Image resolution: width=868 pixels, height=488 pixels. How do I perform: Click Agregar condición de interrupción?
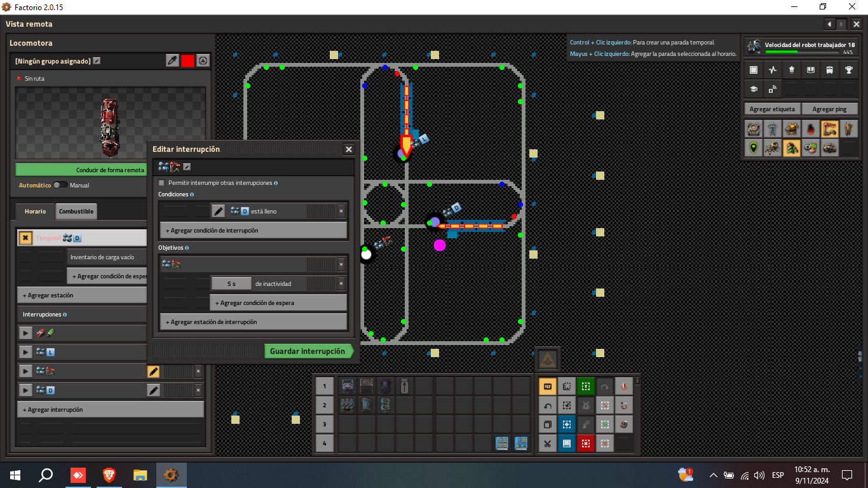(x=254, y=230)
